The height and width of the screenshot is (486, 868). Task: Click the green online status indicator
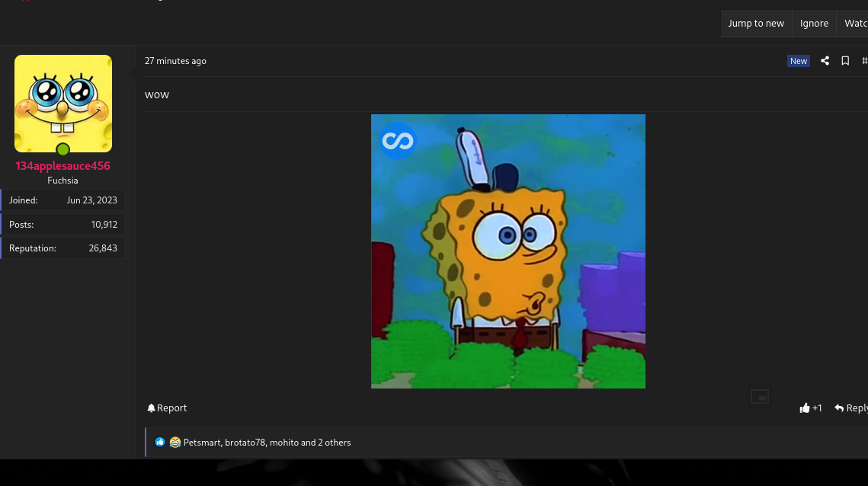tap(63, 149)
